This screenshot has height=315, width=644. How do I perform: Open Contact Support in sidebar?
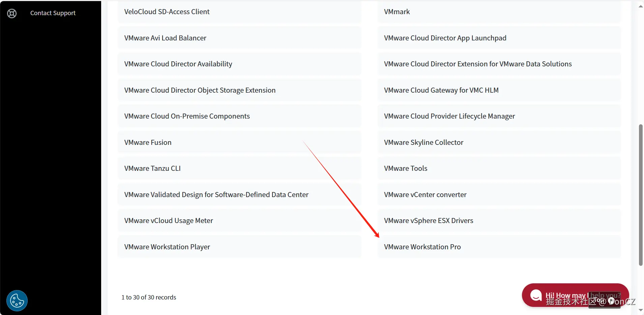click(53, 13)
